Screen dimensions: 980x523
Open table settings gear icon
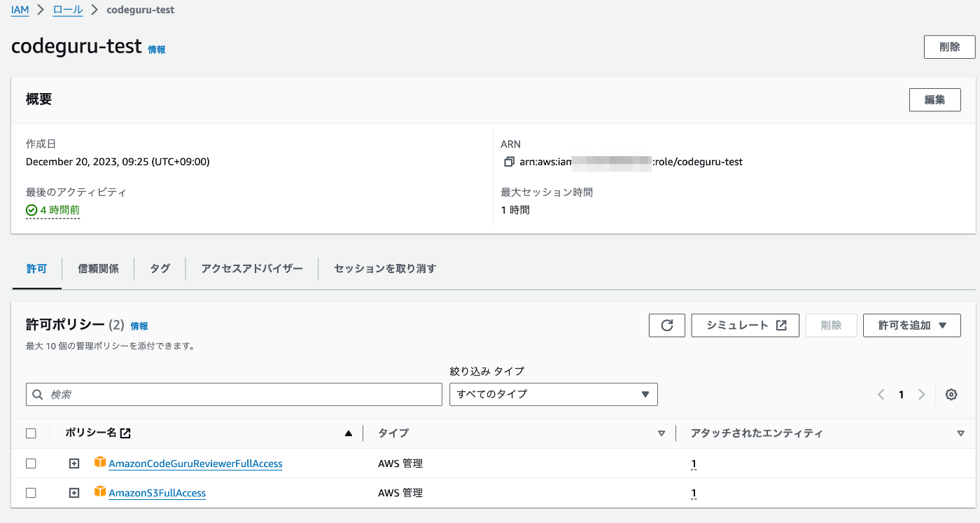(x=951, y=395)
